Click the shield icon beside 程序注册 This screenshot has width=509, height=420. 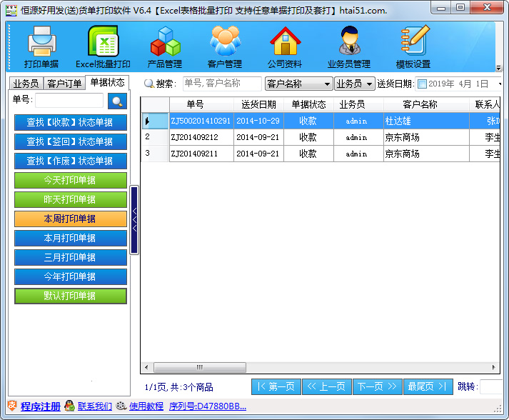[12, 406]
